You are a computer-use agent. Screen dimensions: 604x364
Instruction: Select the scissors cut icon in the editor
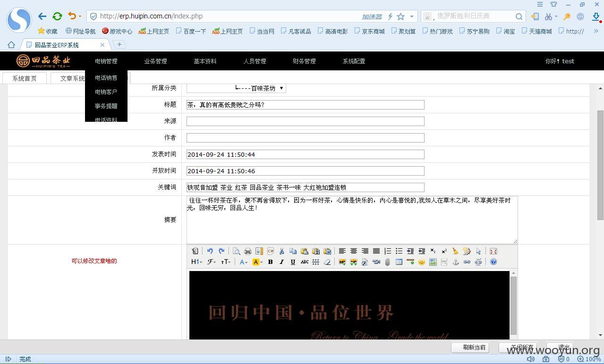pos(281,251)
